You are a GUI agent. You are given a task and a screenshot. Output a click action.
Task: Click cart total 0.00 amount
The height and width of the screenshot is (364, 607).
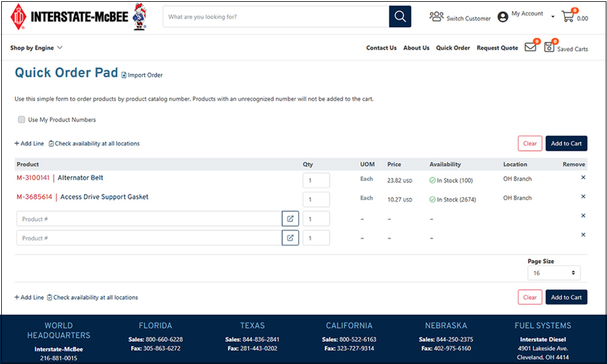(x=582, y=19)
